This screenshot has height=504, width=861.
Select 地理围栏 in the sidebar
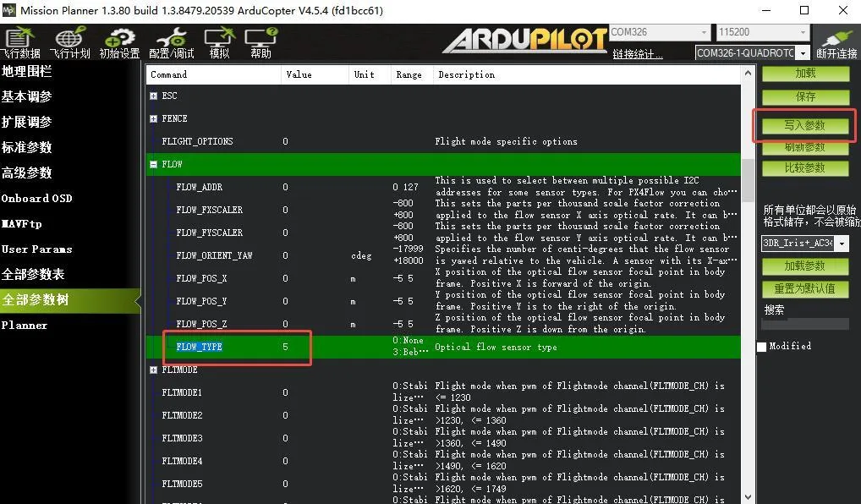[26, 71]
